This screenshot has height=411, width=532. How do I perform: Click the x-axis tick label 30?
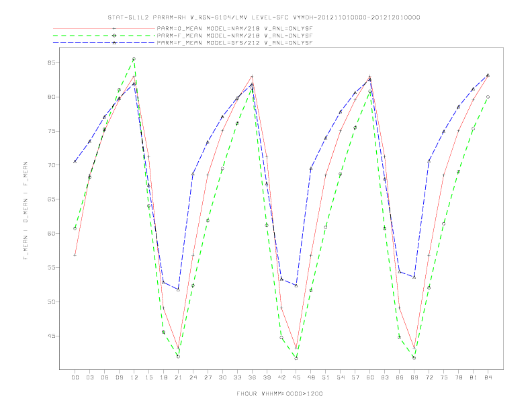click(x=222, y=377)
